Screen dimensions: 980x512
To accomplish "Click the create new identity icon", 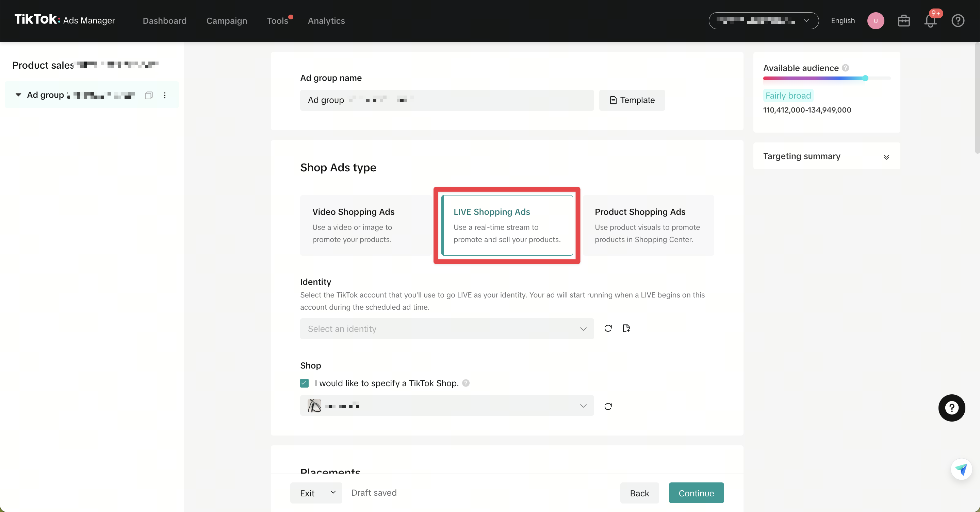I will coord(626,328).
